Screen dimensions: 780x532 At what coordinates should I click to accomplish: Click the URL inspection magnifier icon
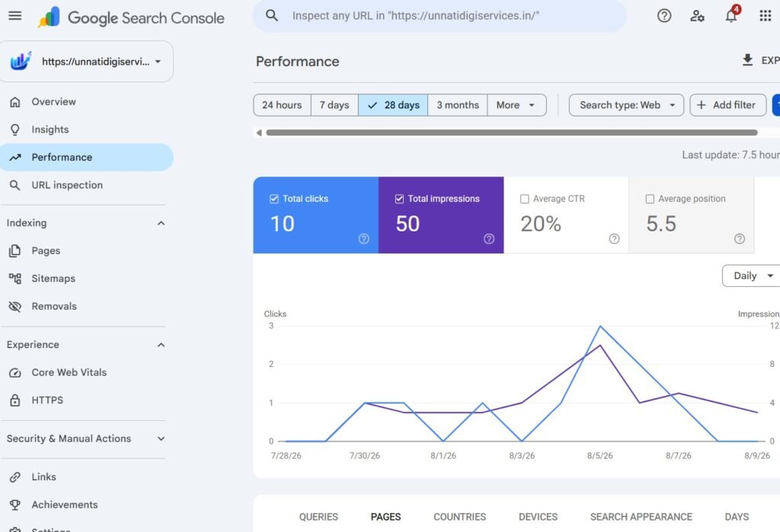pos(15,186)
